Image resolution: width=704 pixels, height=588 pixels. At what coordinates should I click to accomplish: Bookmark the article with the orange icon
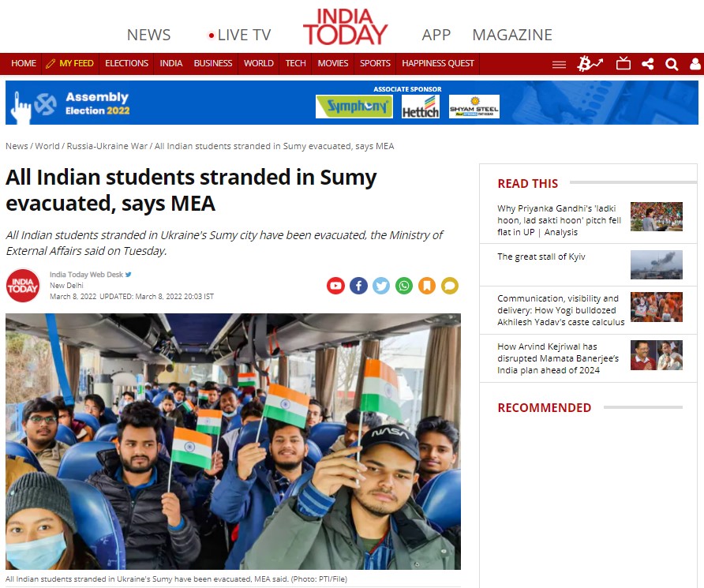(x=427, y=286)
